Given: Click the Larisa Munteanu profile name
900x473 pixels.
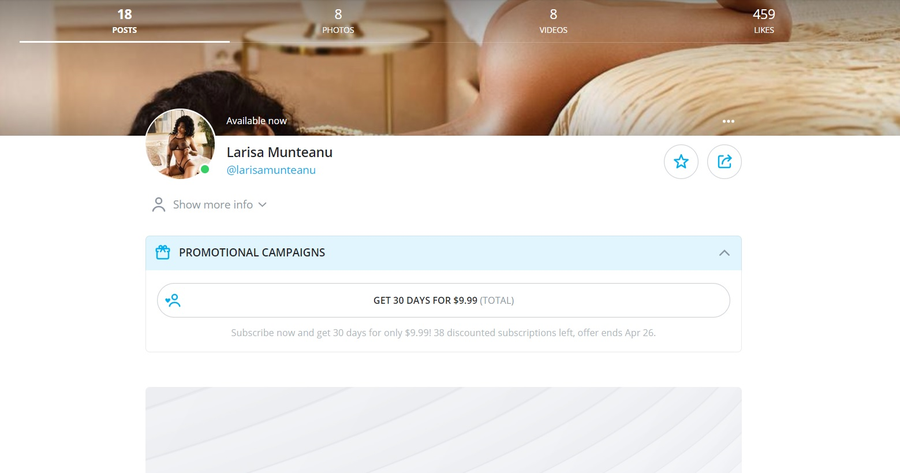Looking at the screenshot, I should 280,152.
